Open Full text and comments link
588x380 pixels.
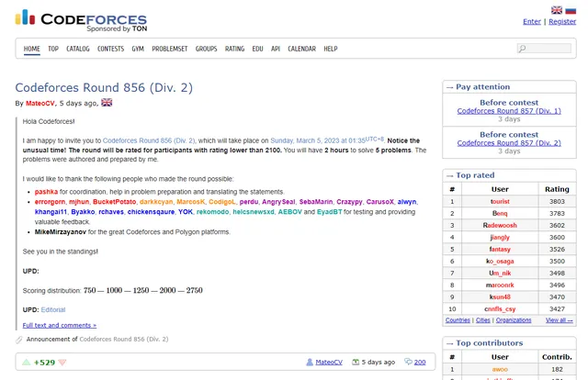tap(60, 325)
